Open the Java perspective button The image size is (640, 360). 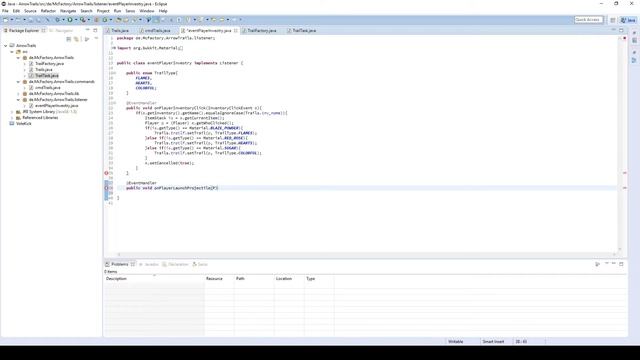coord(628,20)
